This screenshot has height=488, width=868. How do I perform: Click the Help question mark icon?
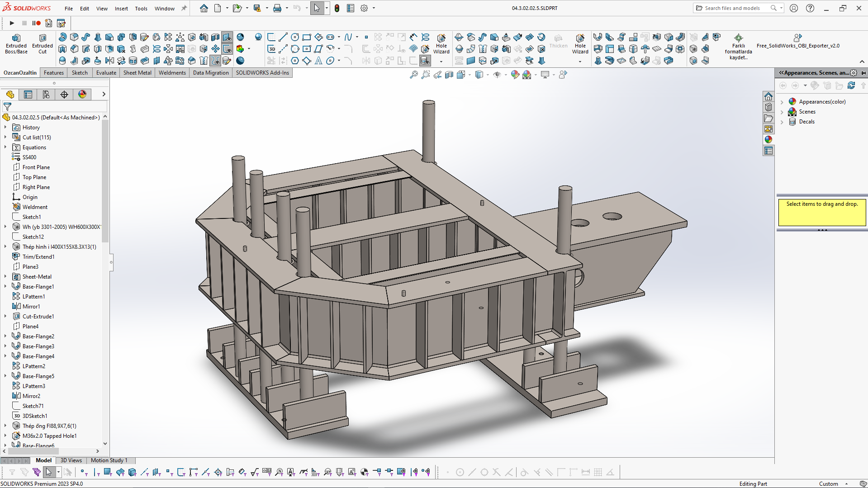(x=810, y=8)
